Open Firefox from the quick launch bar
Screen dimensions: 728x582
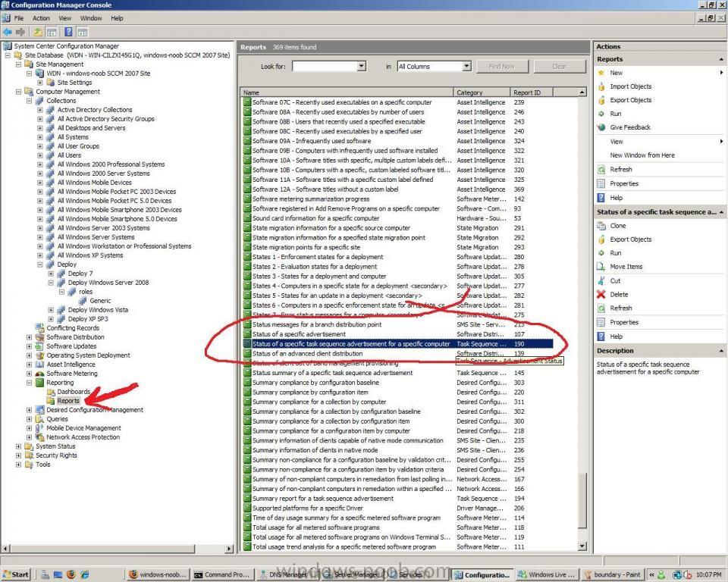(71, 574)
